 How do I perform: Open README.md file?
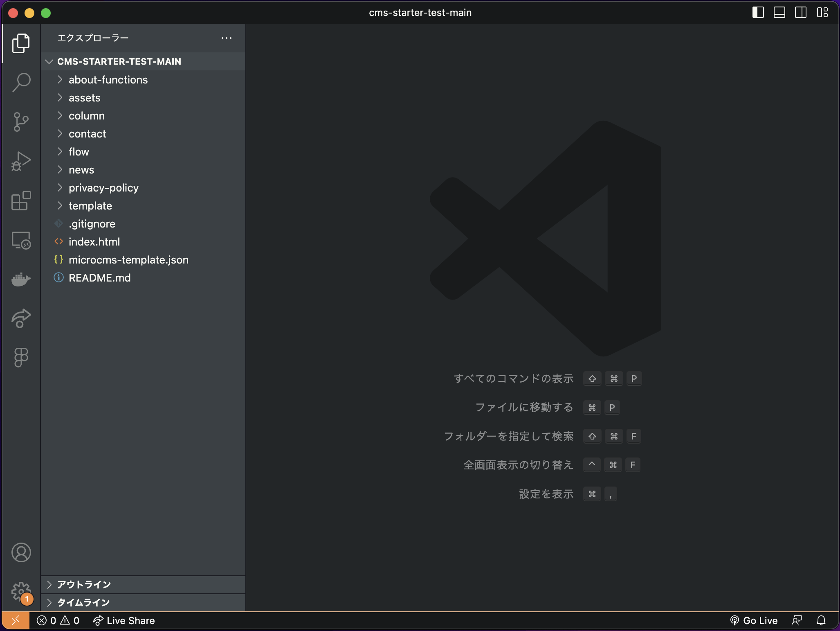[143, 278]
